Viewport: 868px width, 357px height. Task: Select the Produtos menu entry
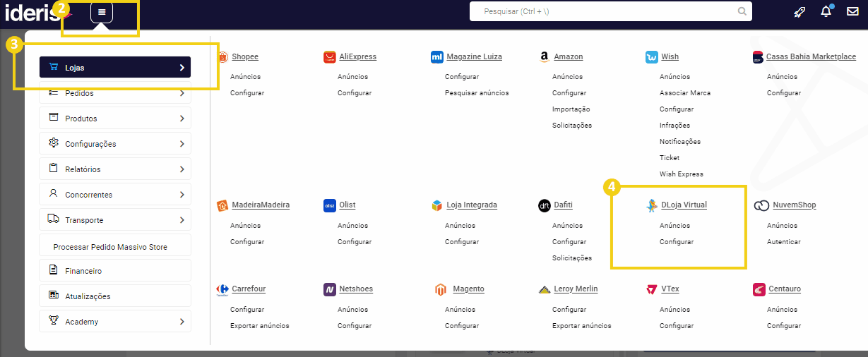[x=115, y=119]
